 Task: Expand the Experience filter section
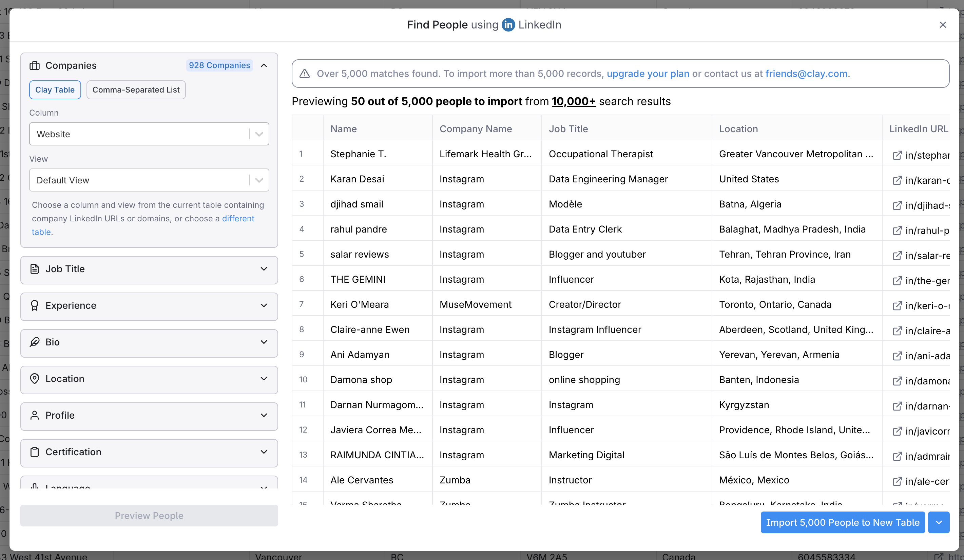(264, 305)
